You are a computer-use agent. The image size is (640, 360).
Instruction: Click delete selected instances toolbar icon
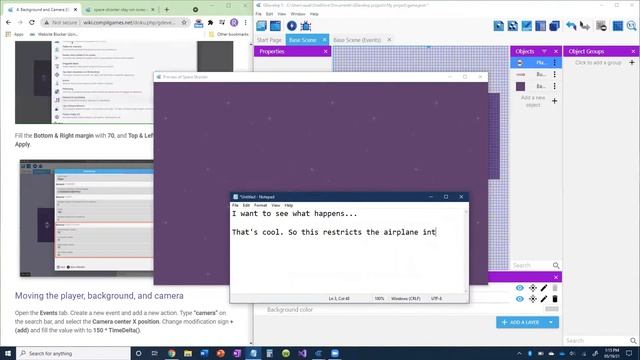(x=601, y=26)
